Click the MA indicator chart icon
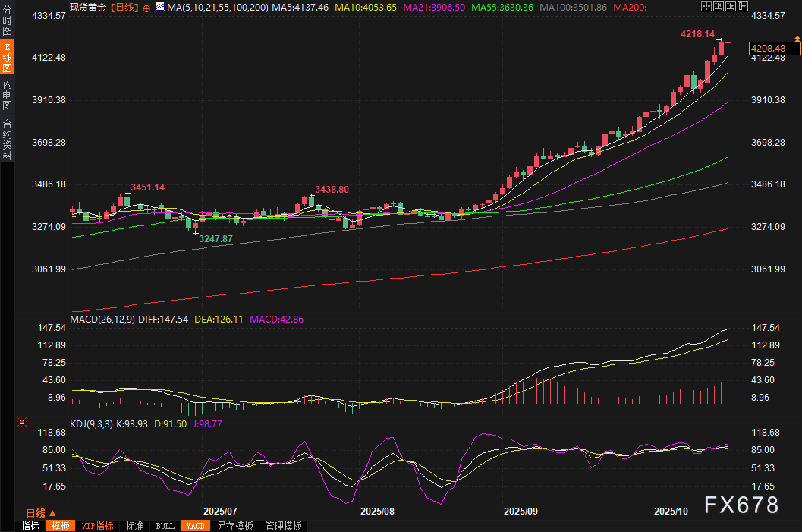Viewport: 802px width, 532px height. tap(159, 7)
